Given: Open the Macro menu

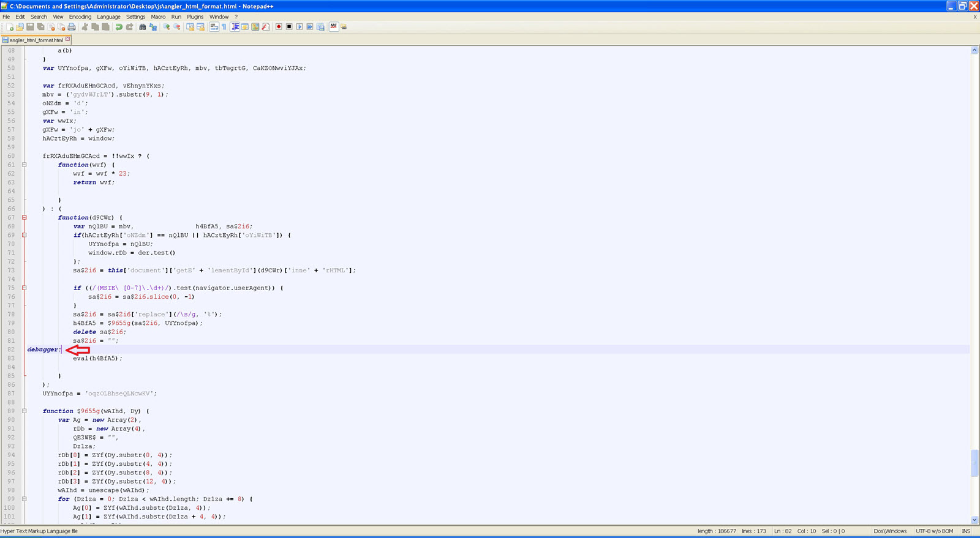Looking at the screenshot, I should tap(158, 17).
